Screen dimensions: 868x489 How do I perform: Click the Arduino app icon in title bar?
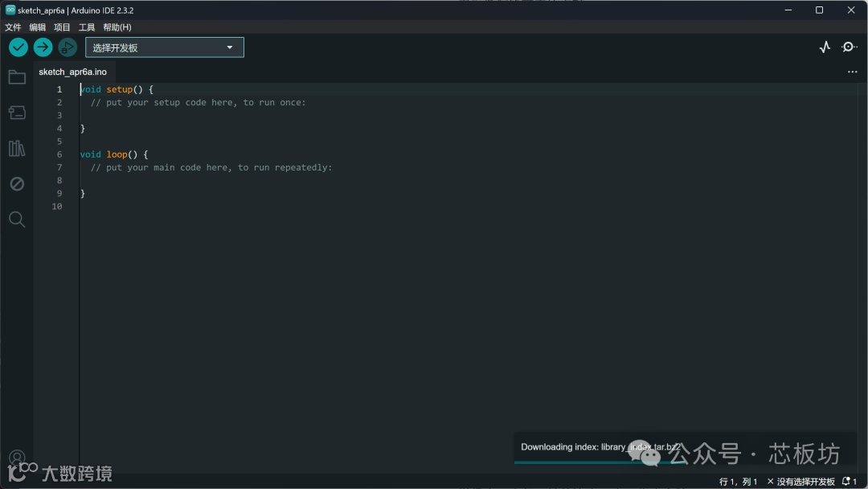(10, 10)
